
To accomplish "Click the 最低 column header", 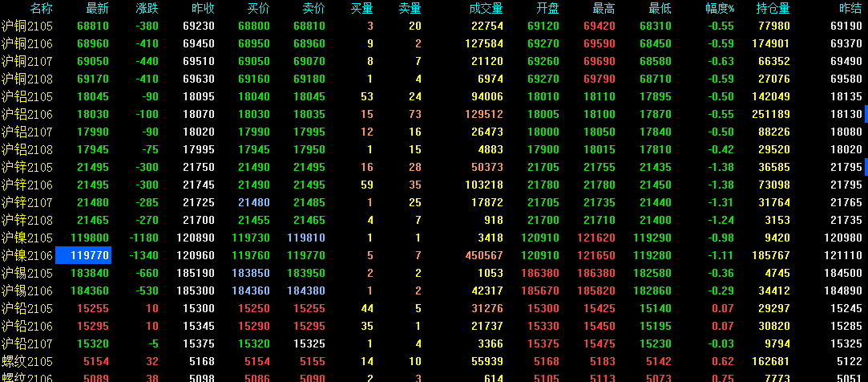I will pyautogui.click(x=660, y=8).
